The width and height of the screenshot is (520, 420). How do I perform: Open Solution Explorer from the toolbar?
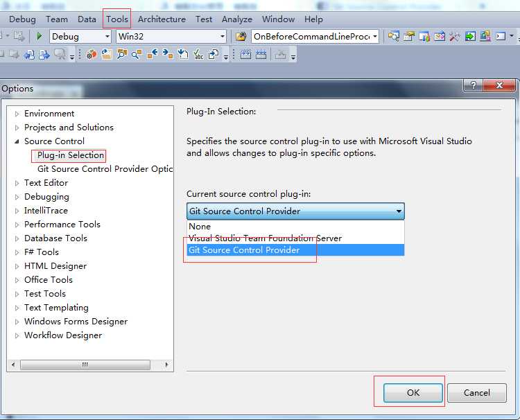pyautogui.click(x=394, y=36)
